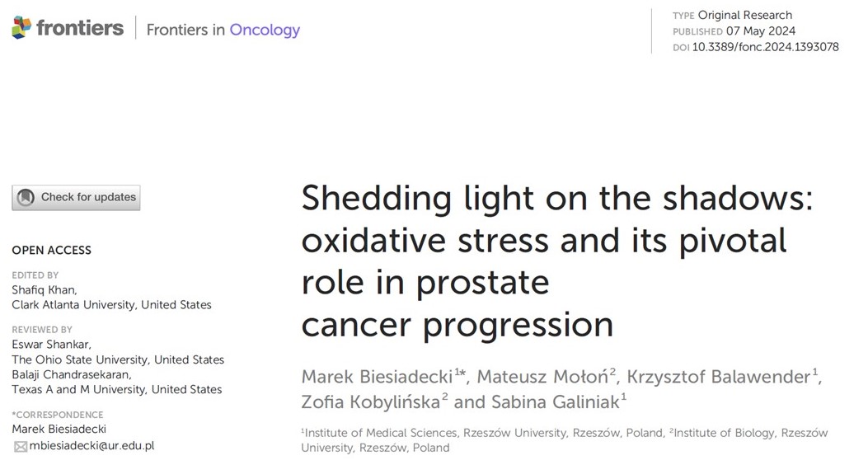The image size is (868, 465).
Task: Click the bookmark icon in Check for updates
Action: pyautogui.click(x=26, y=198)
